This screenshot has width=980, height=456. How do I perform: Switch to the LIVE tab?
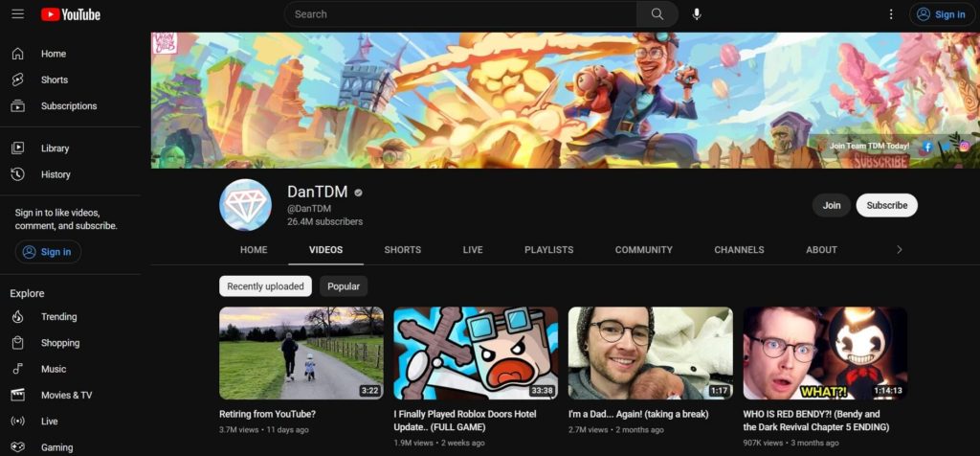[x=473, y=250]
